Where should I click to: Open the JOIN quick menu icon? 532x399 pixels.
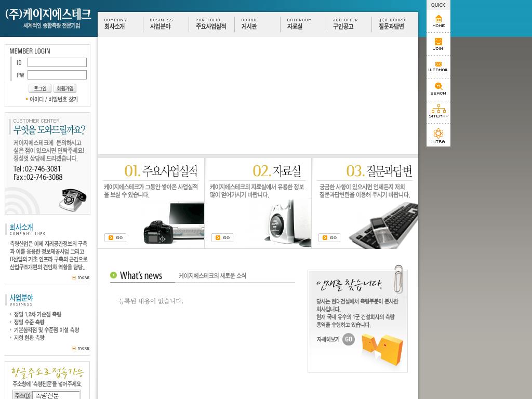438,44
